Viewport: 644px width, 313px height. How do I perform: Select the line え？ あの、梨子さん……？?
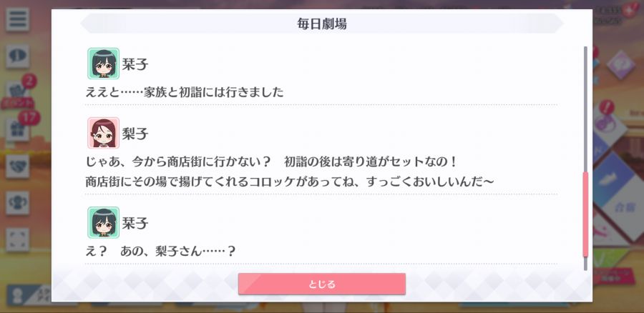(x=160, y=251)
